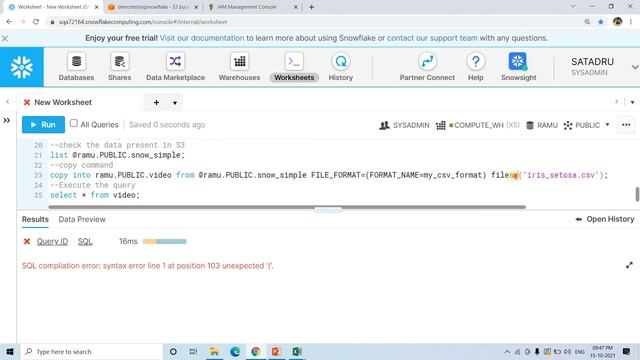This screenshot has height=360, width=640.
Task: Click the browser zoom icon in address bar
Action: 587,22
